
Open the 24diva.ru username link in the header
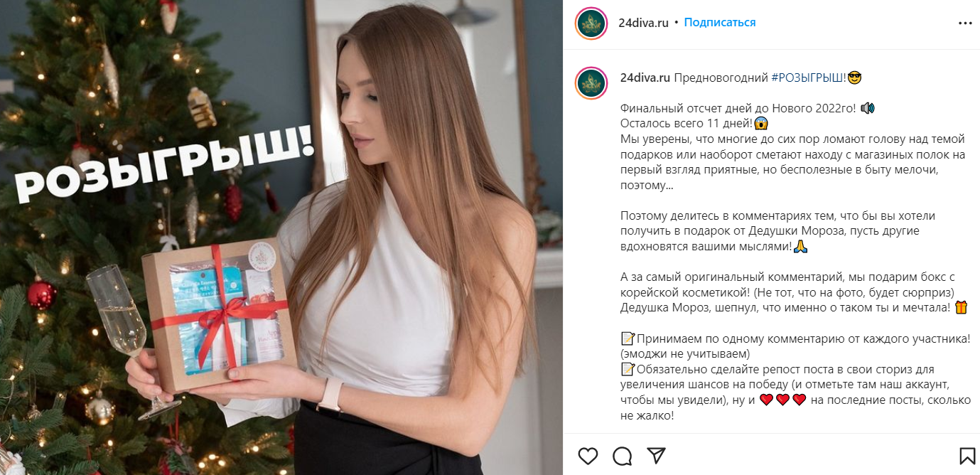pos(643,23)
